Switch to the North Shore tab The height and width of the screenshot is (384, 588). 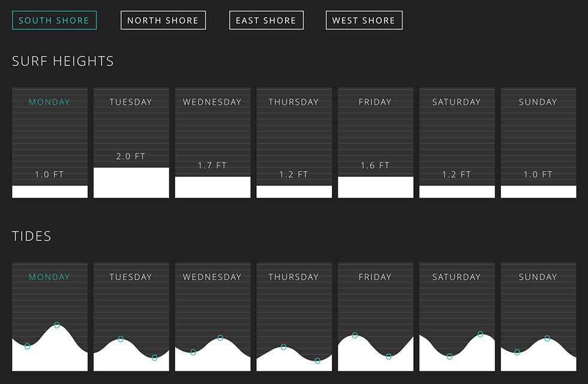(163, 20)
